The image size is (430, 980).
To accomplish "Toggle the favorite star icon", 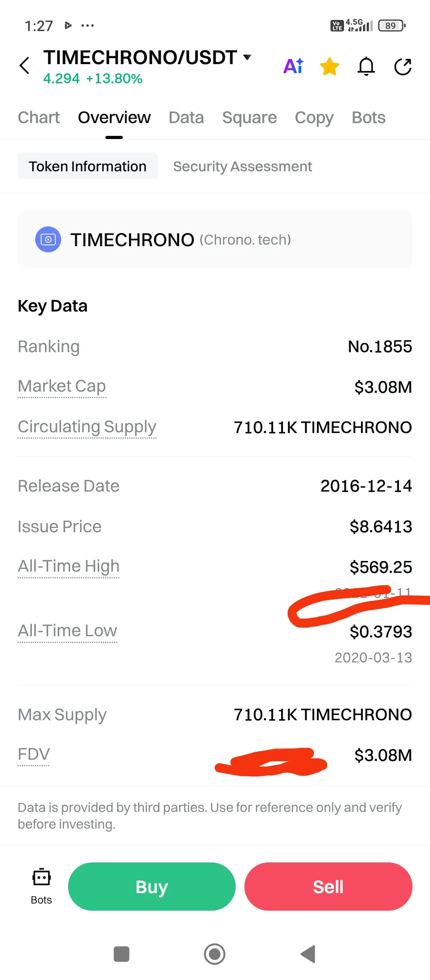I will [x=330, y=66].
